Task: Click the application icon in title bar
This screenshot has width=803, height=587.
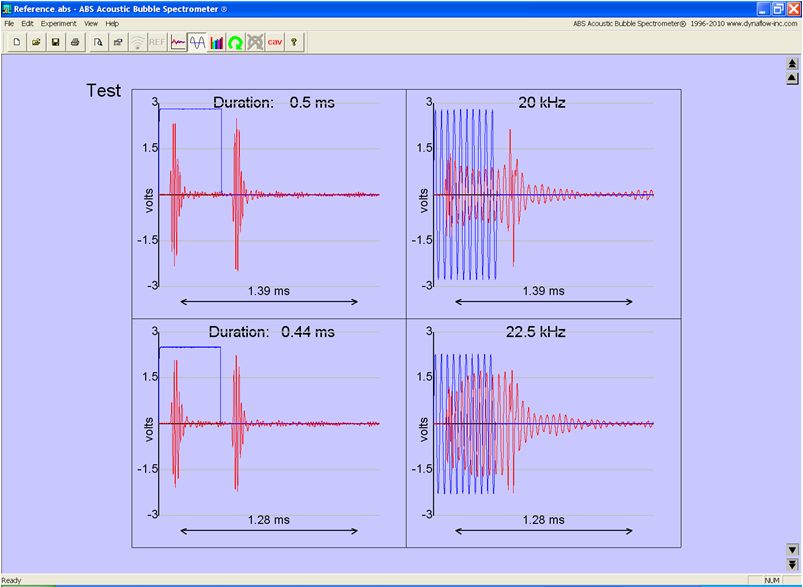Action: (7, 9)
